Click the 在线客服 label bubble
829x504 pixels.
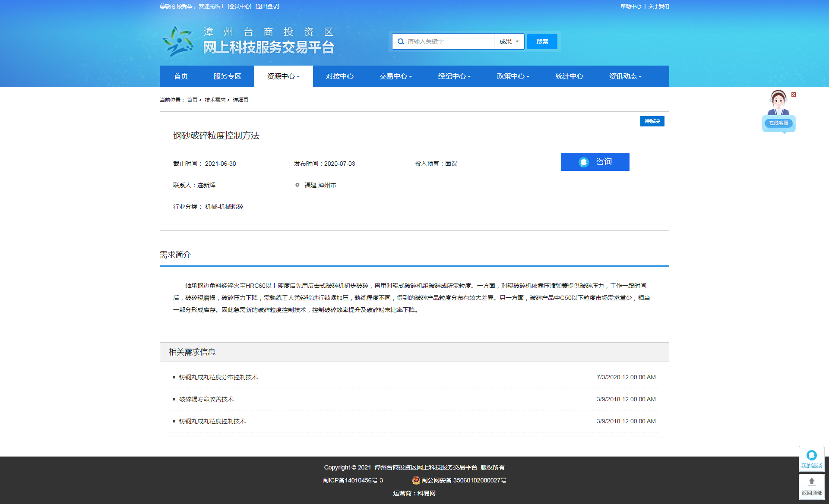coord(778,123)
